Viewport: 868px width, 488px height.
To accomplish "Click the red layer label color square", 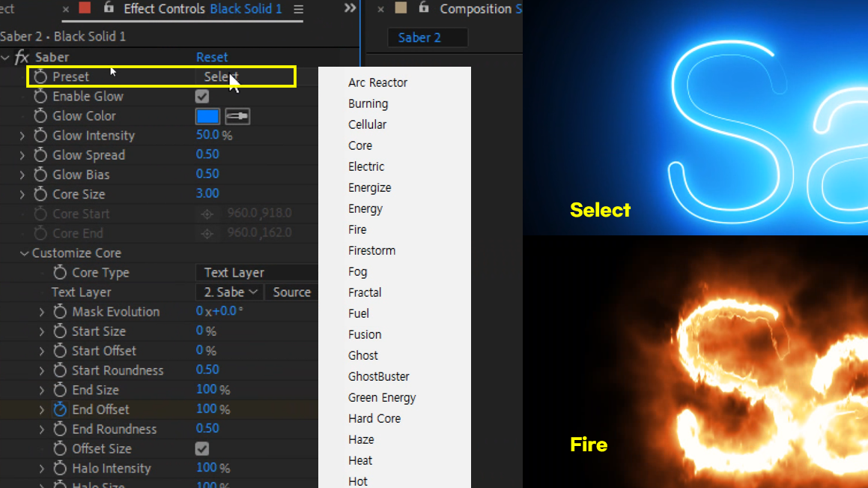I will coord(85,7).
